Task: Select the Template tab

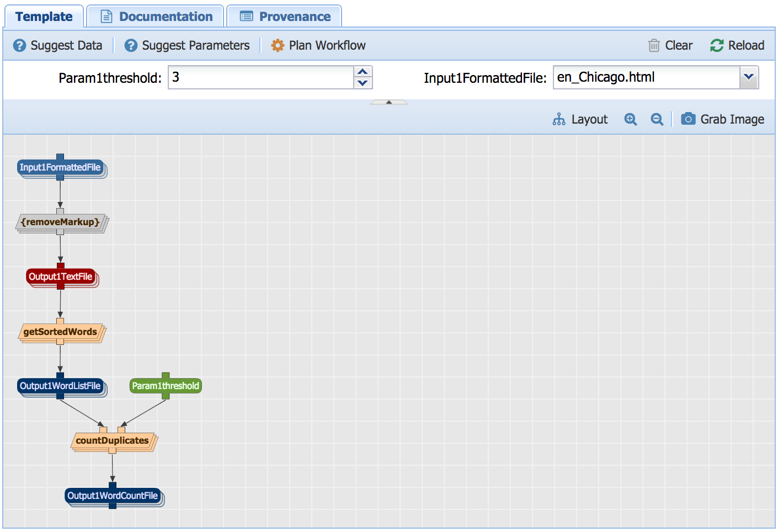Action: click(x=44, y=17)
